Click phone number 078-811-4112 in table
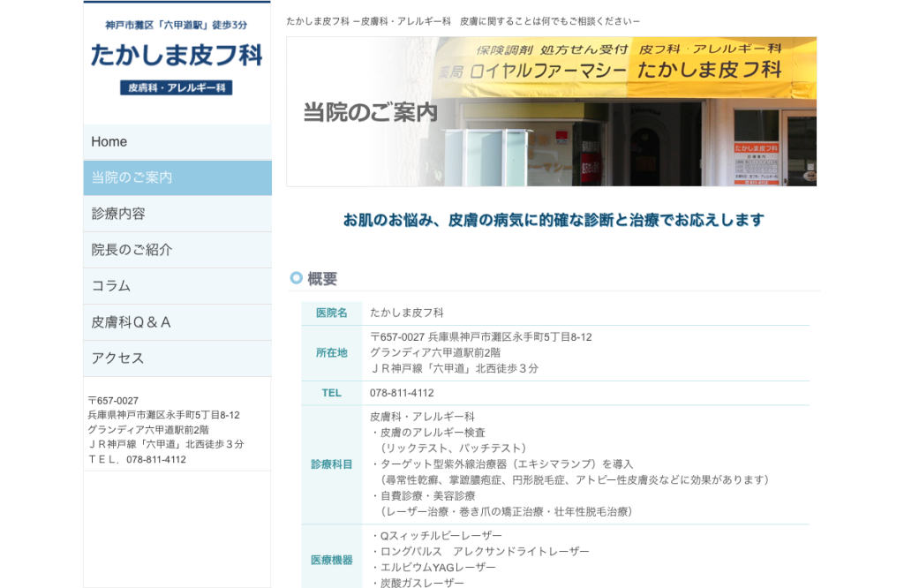 402,393
